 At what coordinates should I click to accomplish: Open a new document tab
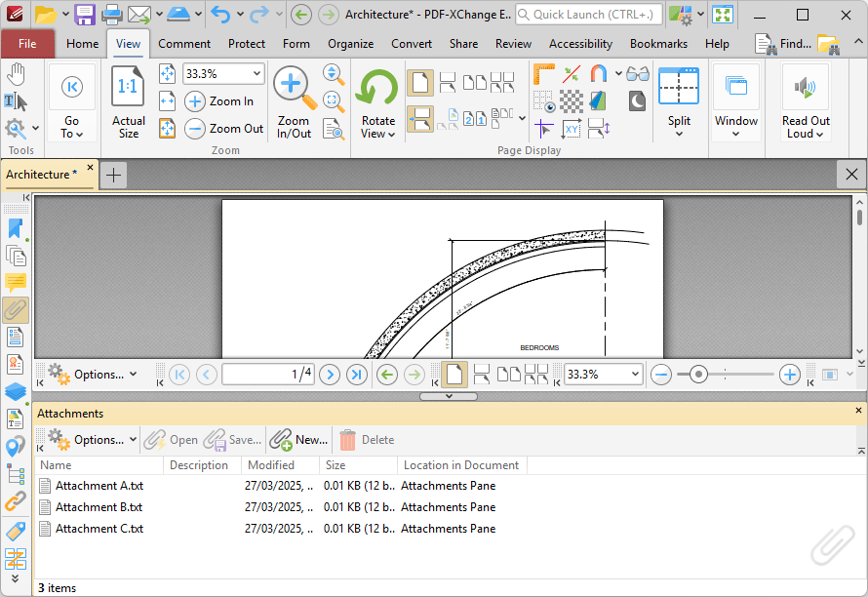(x=113, y=176)
